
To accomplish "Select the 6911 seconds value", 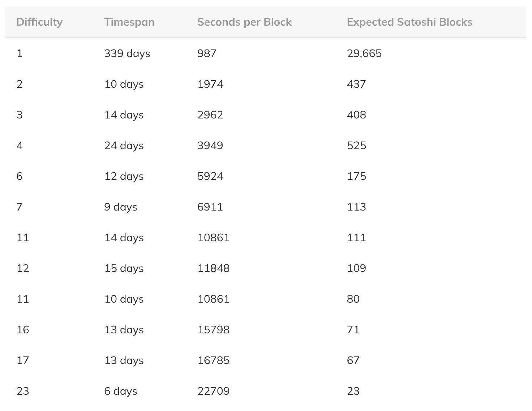I will click(210, 207).
